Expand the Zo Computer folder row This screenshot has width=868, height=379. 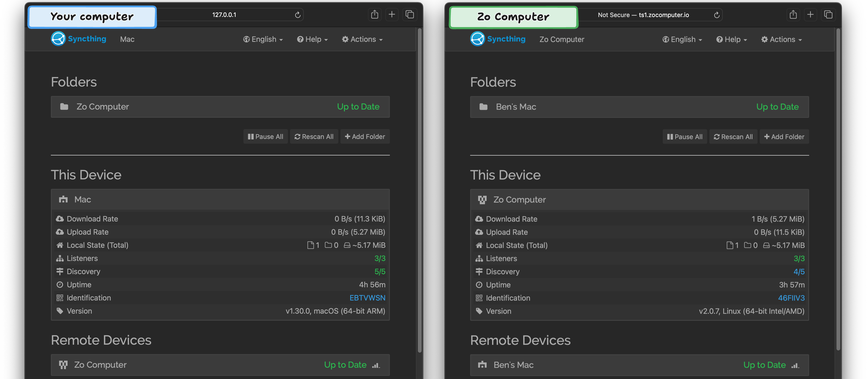coord(220,107)
